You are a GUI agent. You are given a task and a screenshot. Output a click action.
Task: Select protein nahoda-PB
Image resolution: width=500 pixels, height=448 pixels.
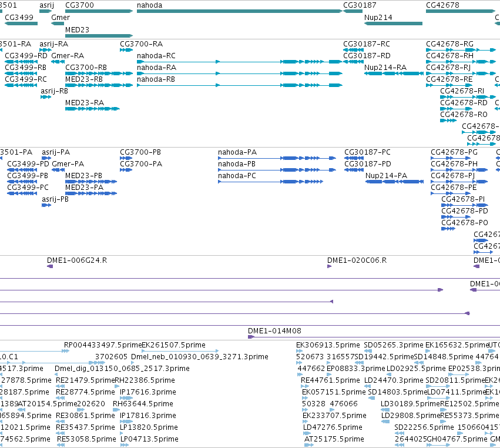point(277,170)
